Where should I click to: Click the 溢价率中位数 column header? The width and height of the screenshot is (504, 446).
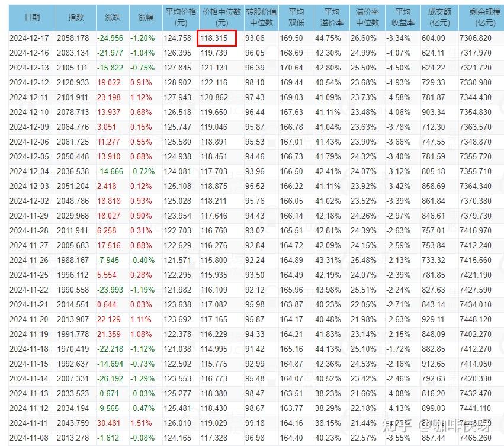[x=368, y=18]
